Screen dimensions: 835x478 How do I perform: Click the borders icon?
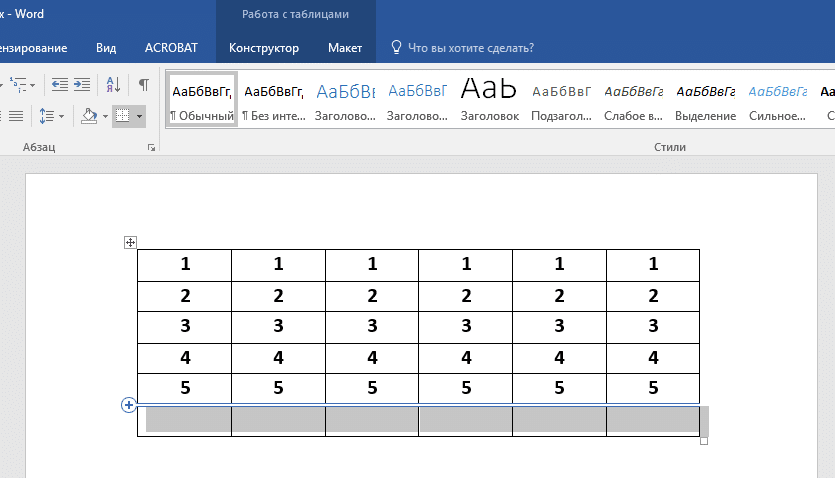coord(122,116)
